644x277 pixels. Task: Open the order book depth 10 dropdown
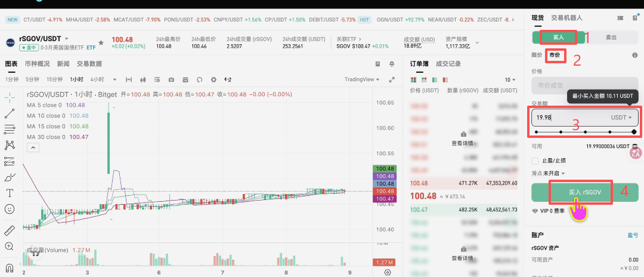(x=510, y=80)
